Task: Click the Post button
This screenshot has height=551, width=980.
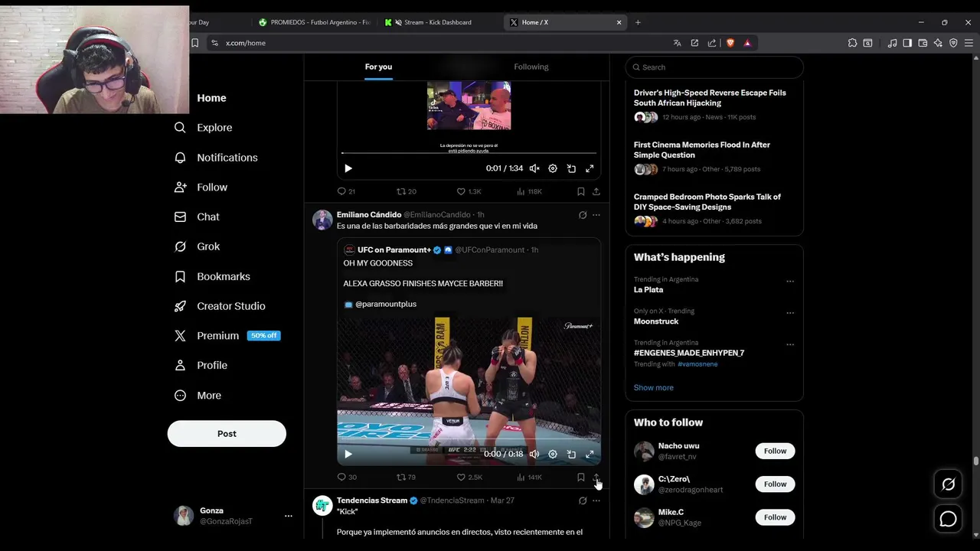Action: [227, 434]
